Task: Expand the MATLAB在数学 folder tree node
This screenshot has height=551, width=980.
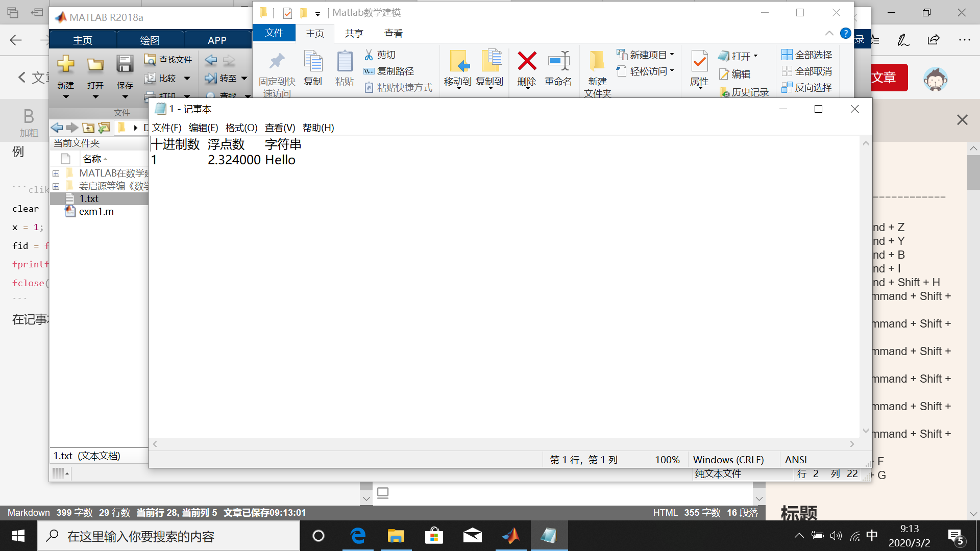Action: pyautogui.click(x=56, y=173)
